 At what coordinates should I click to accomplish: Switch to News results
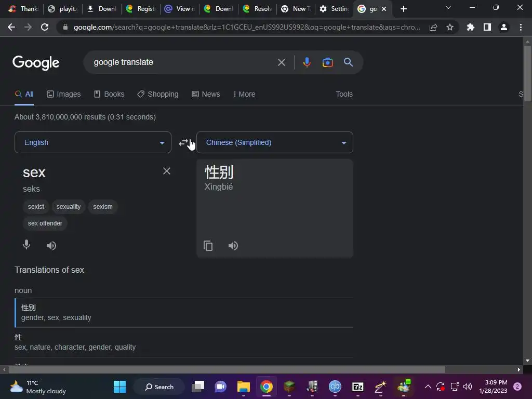[206, 94]
